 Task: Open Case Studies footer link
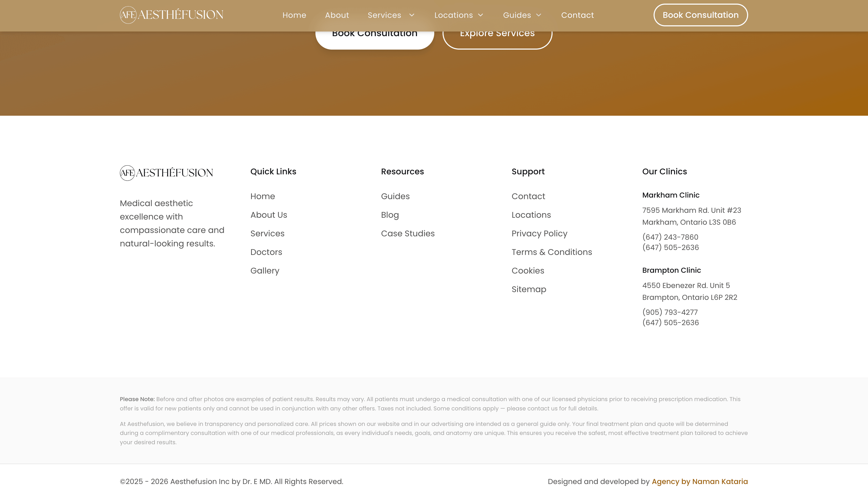click(x=408, y=233)
